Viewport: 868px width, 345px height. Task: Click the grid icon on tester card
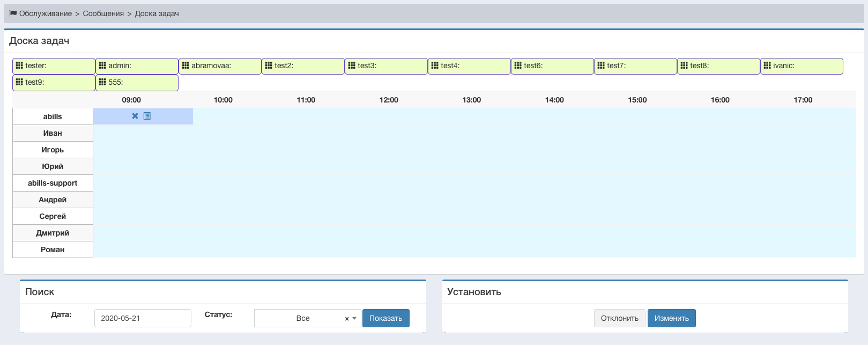pos(19,65)
